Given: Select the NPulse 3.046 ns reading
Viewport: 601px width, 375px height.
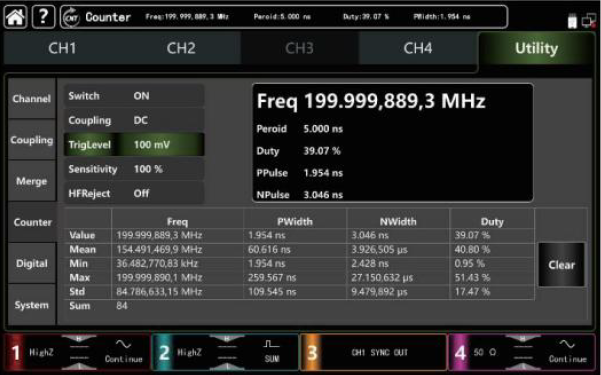Looking at the screenshot, I should (x=300, y=195).
